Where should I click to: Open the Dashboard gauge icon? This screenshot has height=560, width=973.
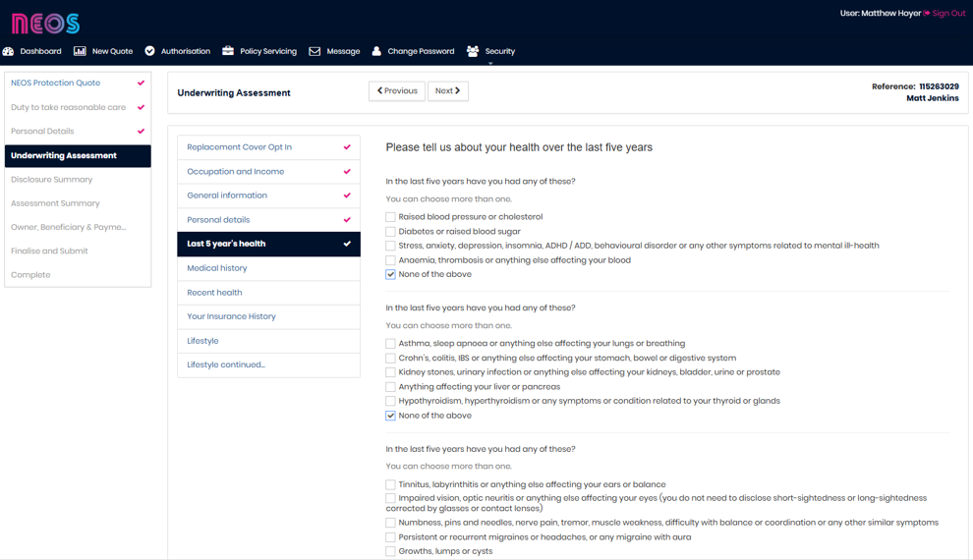tap(9, 51)
